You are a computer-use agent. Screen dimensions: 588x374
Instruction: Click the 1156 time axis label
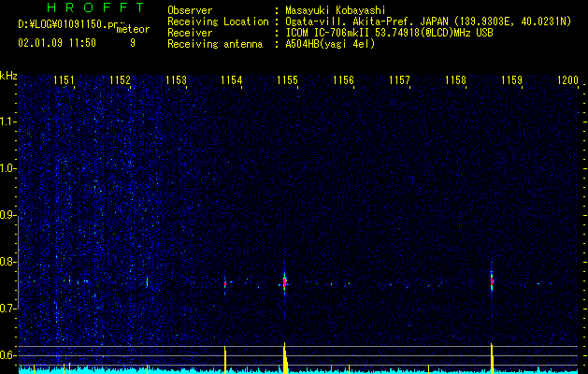[x=343, y=80]
